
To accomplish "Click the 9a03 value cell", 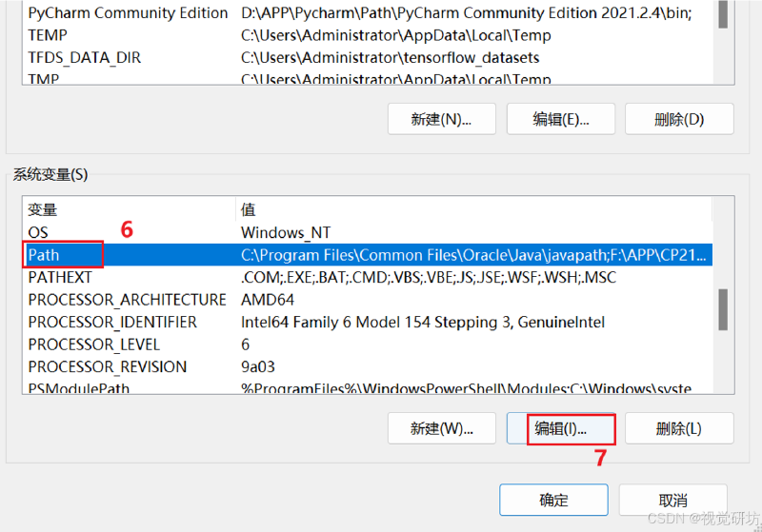I will click(x=258, y=366).
